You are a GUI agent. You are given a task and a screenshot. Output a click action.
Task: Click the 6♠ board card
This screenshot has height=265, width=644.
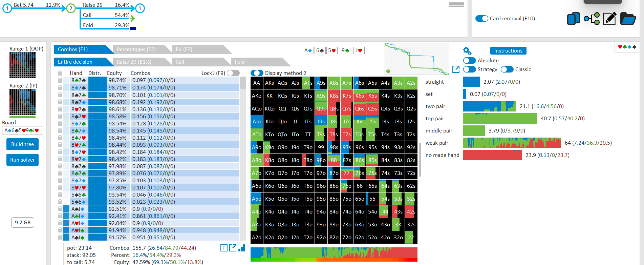click(x=320, y=50)
